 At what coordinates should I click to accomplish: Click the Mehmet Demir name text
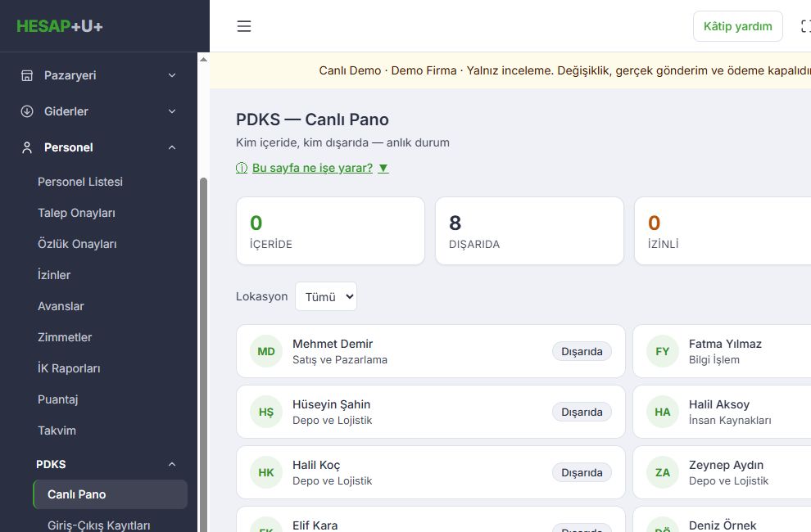333,344
